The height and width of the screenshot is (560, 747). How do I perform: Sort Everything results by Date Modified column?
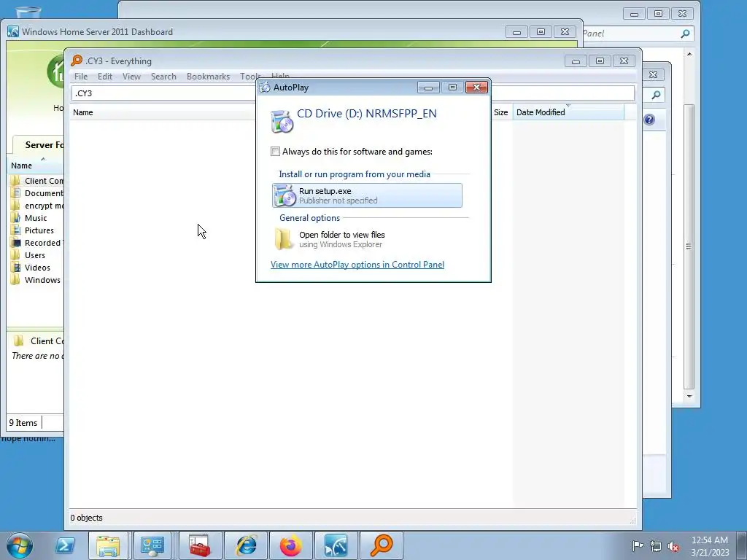pyautogui.click(x=568, y=112)
